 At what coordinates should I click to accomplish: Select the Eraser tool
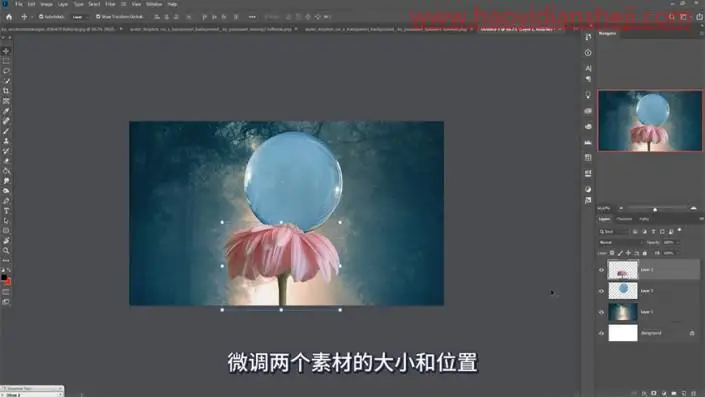(x=6, y=161)
